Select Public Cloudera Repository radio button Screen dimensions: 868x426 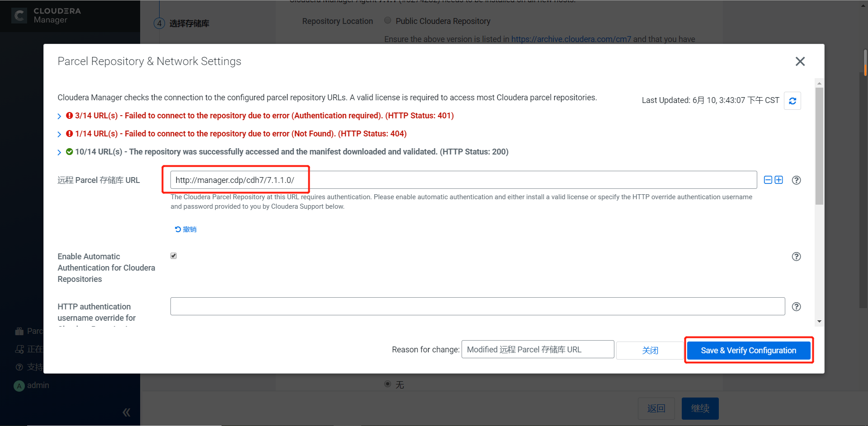pos(387,20)
